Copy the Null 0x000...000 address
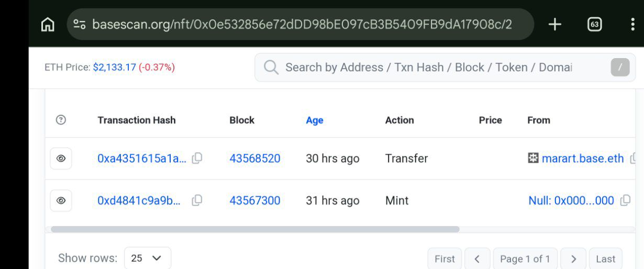The width and height of the screenshot is (644, 269). 625,200
